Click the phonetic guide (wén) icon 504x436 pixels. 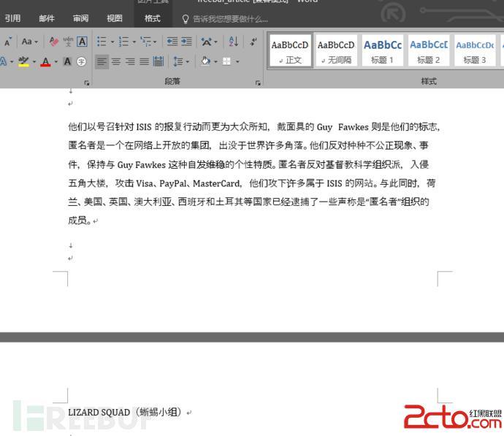(x=68, y=42)
